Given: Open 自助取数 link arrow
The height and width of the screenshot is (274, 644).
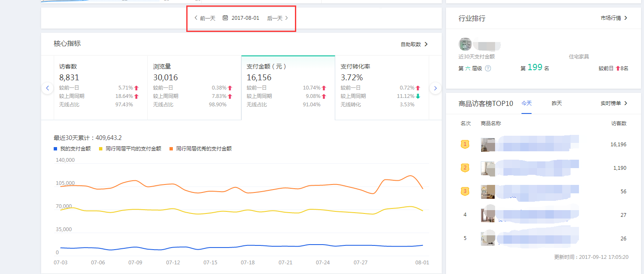Looking at the screenshot, I should [x=414, y=44].
